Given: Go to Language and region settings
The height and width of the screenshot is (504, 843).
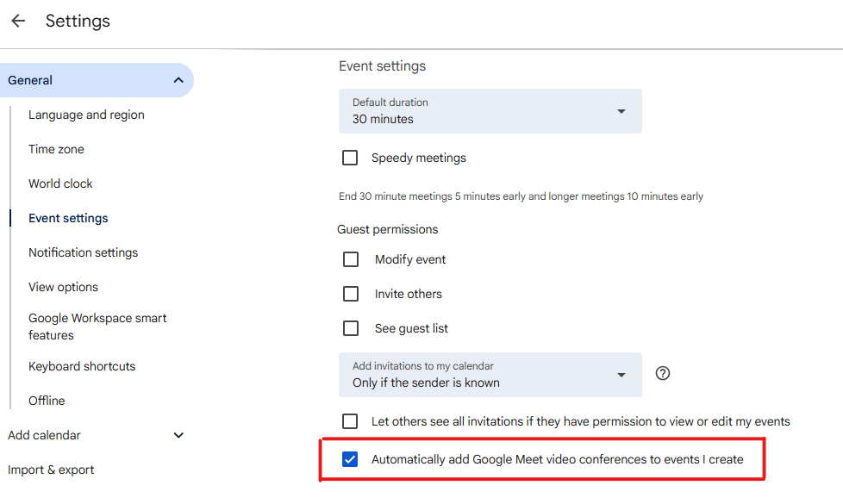Looking at the screenshot, I should [x=86, y=115].
